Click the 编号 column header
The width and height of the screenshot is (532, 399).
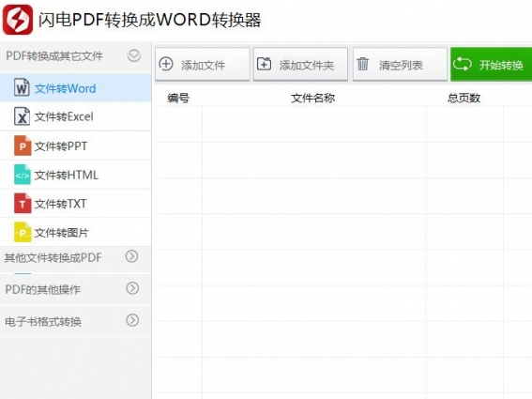pos(178,99)
